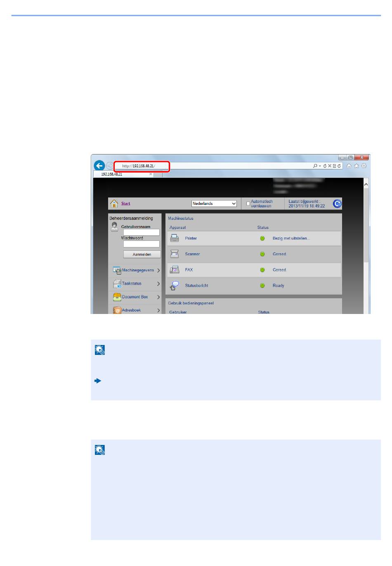Click the 'Ready' status text
The width and height of the screenshot is (392, 566).
click(279, 285)
